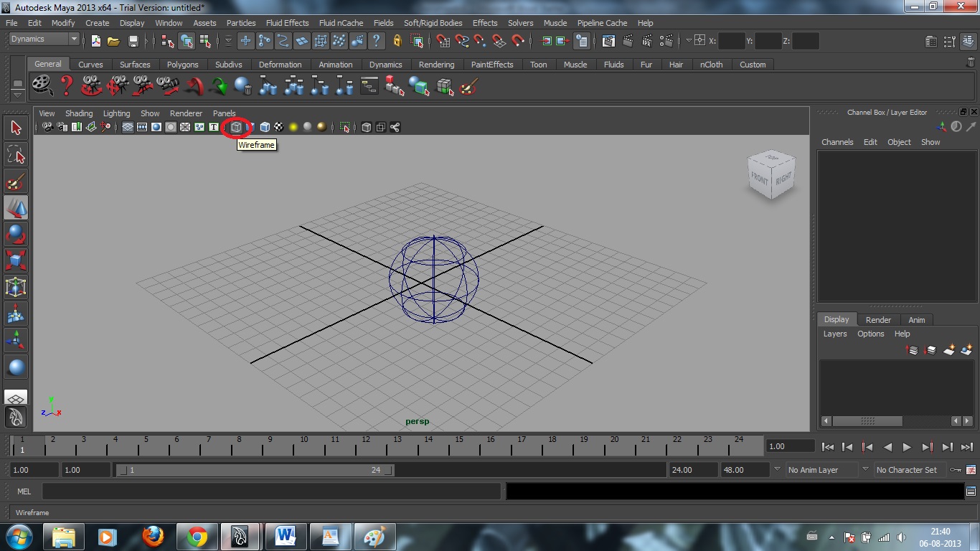Select the circled Wireframe display icon
Screen dimensions: 980x551
point(237,127)
